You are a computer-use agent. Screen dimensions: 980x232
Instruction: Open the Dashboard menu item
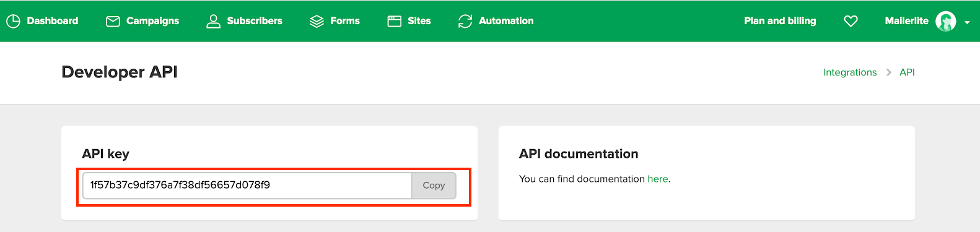pyautogui.click(x=53, y=21)
